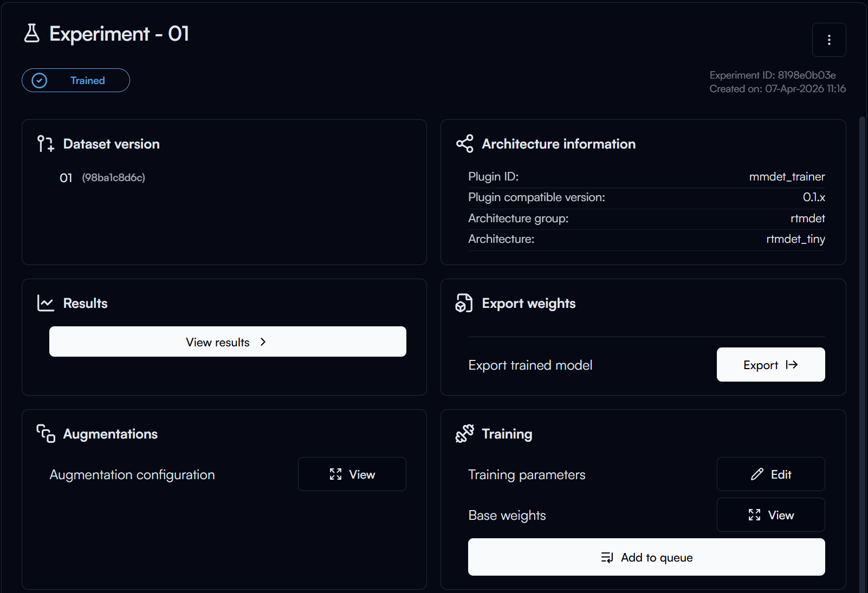
Task: Add experiment to queue
Action: (646, 557)
